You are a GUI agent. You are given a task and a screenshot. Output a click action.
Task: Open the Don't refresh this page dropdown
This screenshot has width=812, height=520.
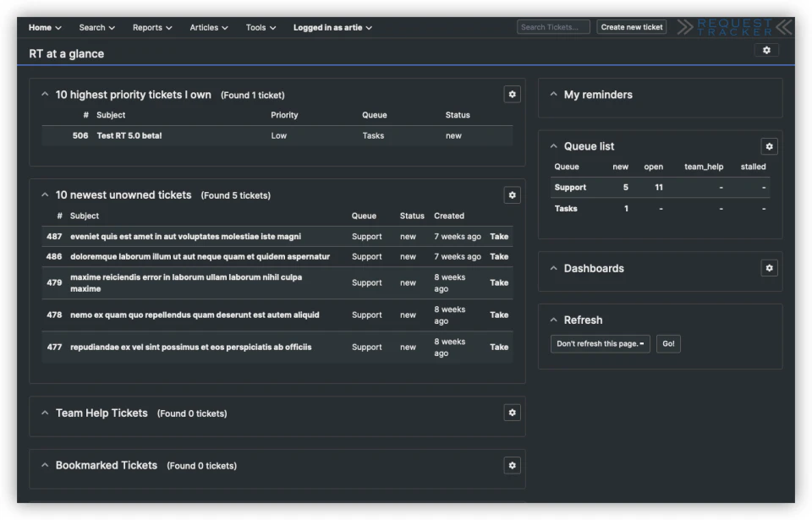[599, 344]
